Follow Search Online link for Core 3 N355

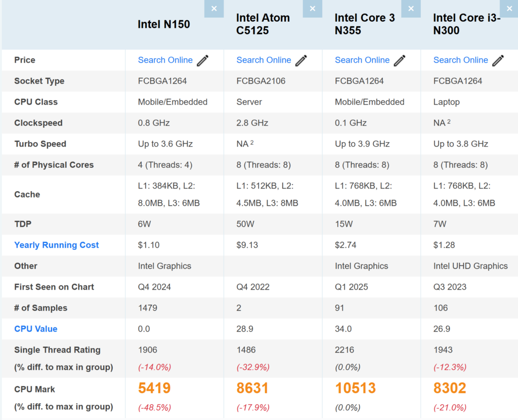[x=362, y=60]
